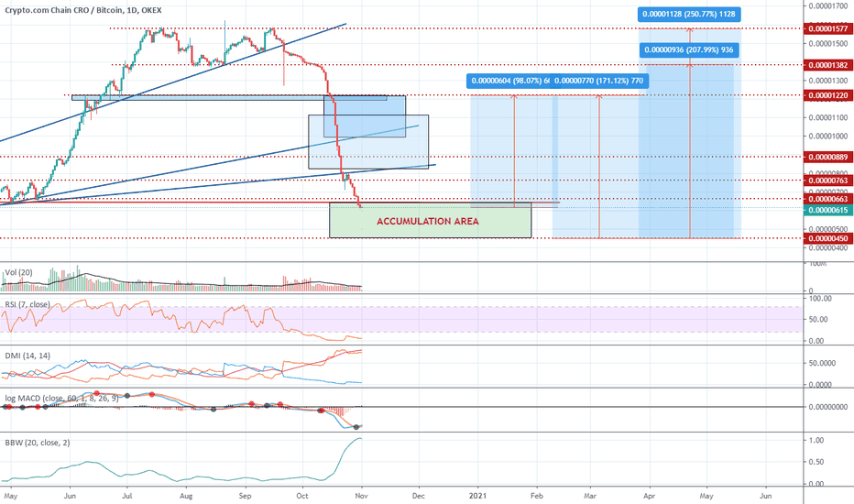Click the 207.99% measurement label
854x504 pixels.
pos(689,50)
